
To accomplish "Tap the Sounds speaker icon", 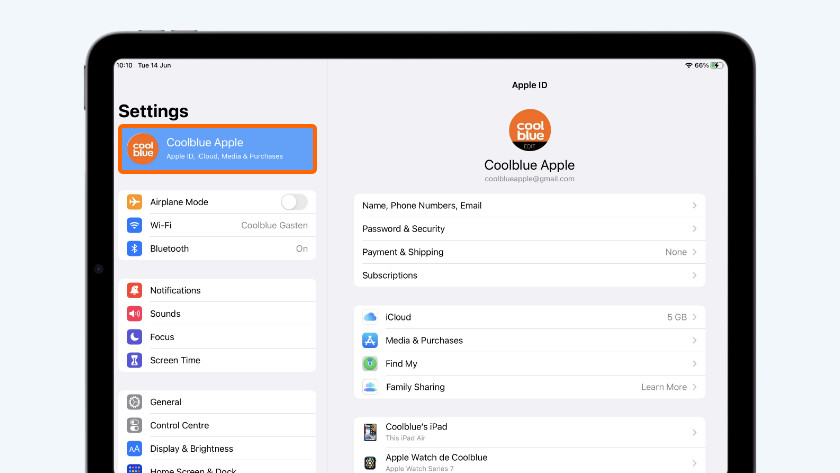I will tap(134, 313).
